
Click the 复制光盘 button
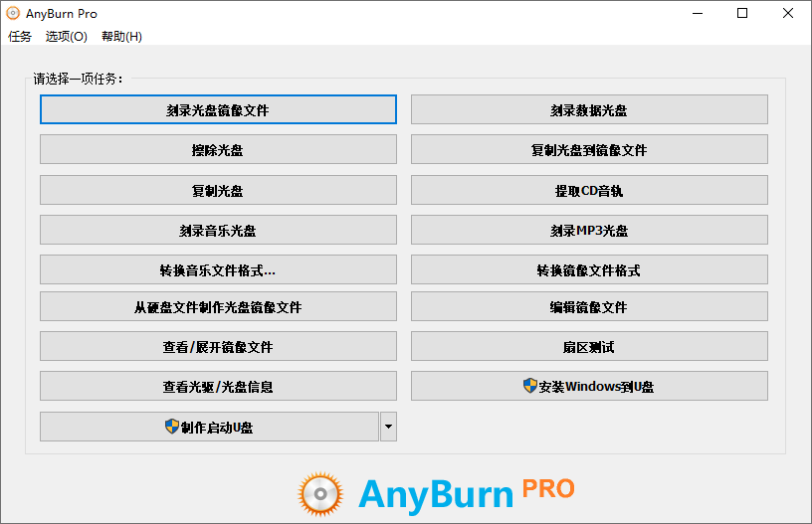pyautogui.click(x=218, y=190)
